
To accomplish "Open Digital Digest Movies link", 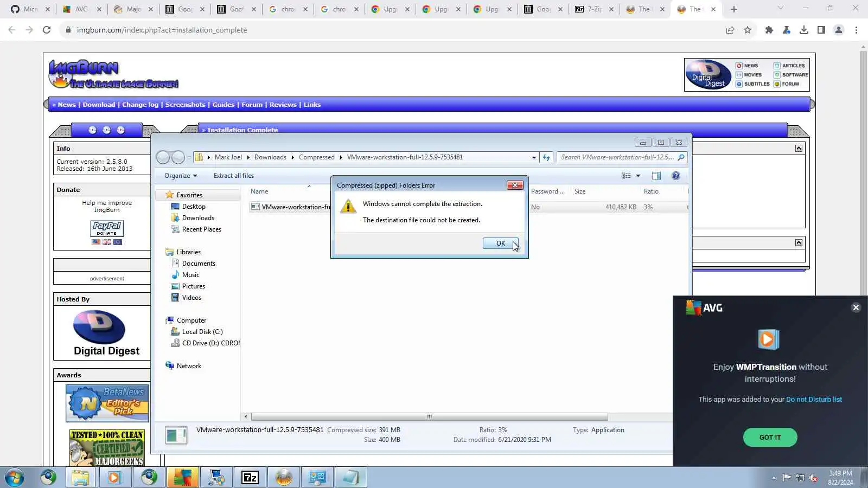I will [x=749, y=75].
